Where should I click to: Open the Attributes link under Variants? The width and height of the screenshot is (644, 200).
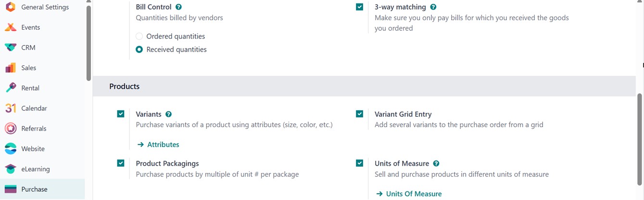pos(158,145)
